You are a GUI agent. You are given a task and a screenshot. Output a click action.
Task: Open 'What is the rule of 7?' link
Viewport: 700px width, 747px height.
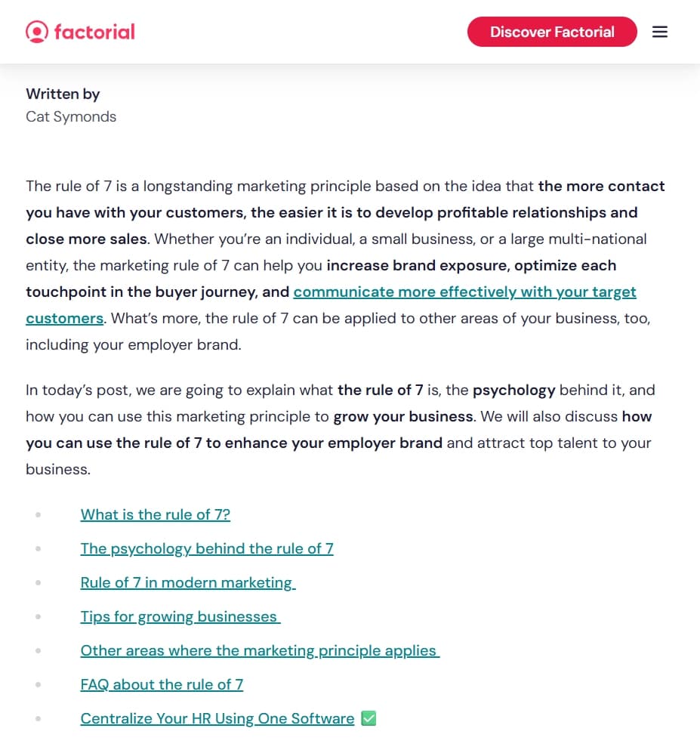coord(155,514)
